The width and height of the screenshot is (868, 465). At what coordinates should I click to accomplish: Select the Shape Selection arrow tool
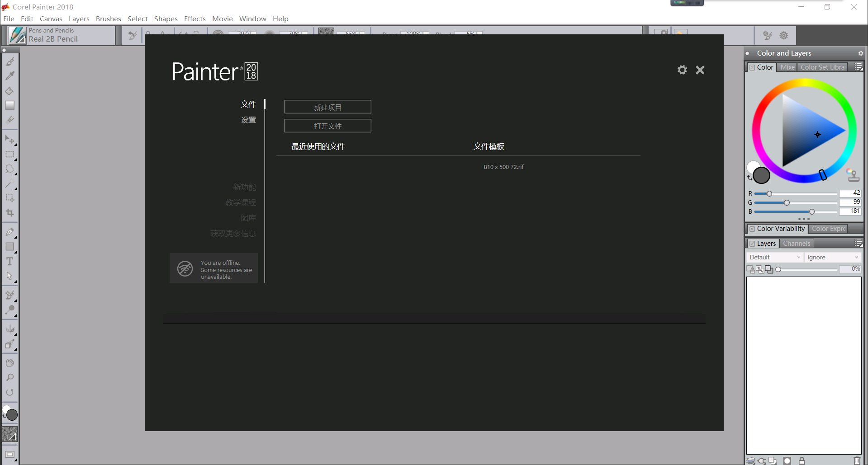9,276
